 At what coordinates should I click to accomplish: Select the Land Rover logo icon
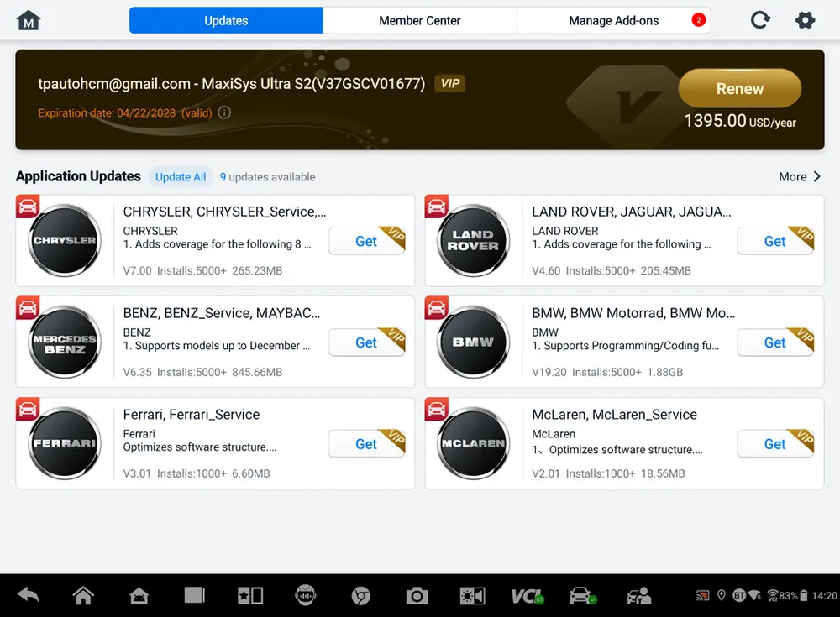pyautogui.click(x=473, y=240)
